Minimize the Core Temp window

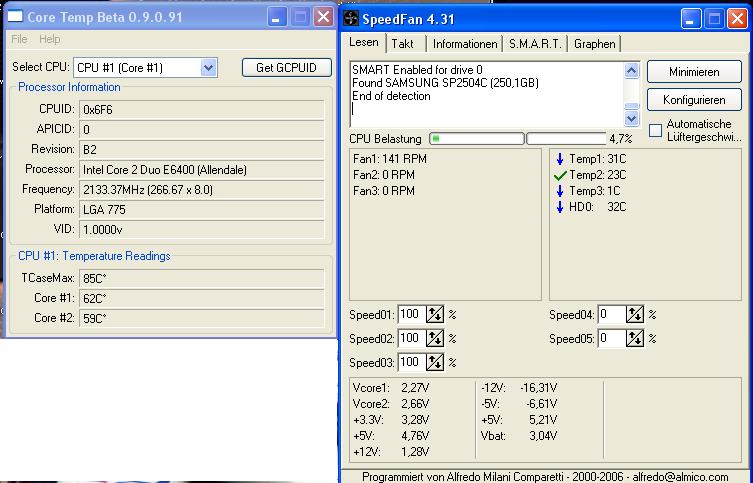tap(277, 17)
